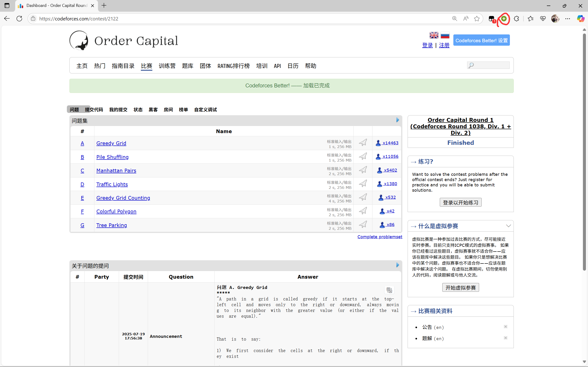Add page to favorites with star icon
588x367 pixels.
[x=477, y=19]
